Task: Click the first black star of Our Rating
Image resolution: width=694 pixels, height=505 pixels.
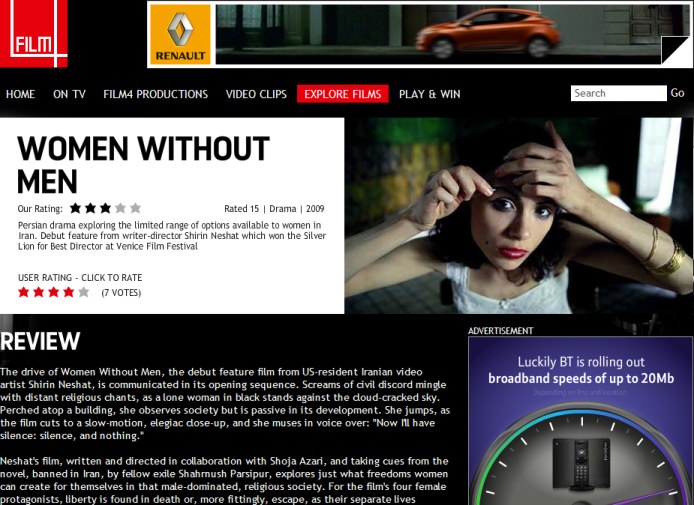Action: click(76, 208)
